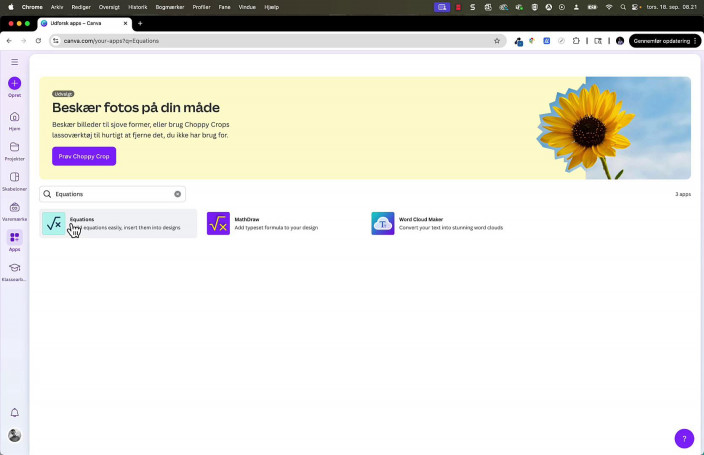Viewport: 704px width, 455px height.
Task: Open the MathDraw app icon
Action: coord(218,223)
